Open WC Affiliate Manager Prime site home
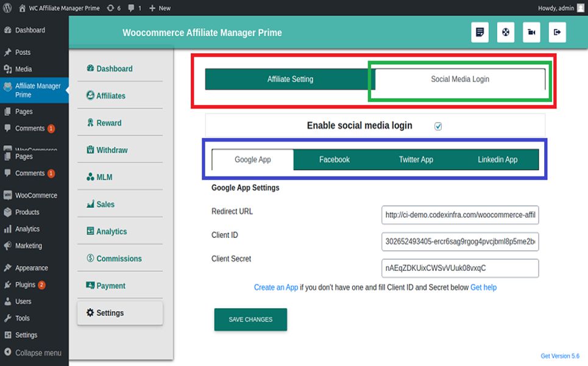This screenshot has width=588, height=366. (59, 8)
